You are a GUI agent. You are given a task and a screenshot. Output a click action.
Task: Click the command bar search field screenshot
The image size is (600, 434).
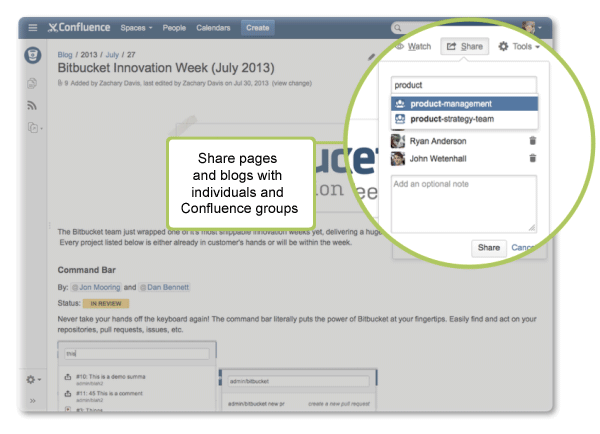(x=137, y=354)
